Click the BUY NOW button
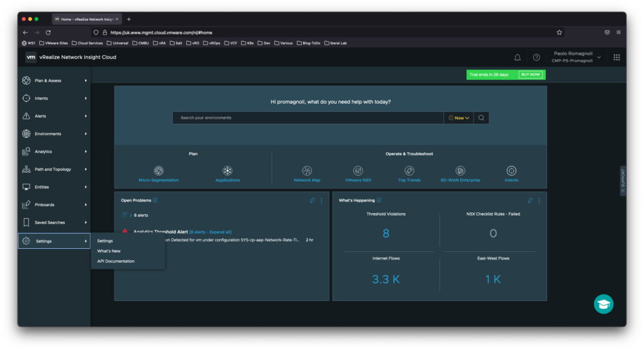Viewport: 644px width, 350px height. click(x=530, y=75)
